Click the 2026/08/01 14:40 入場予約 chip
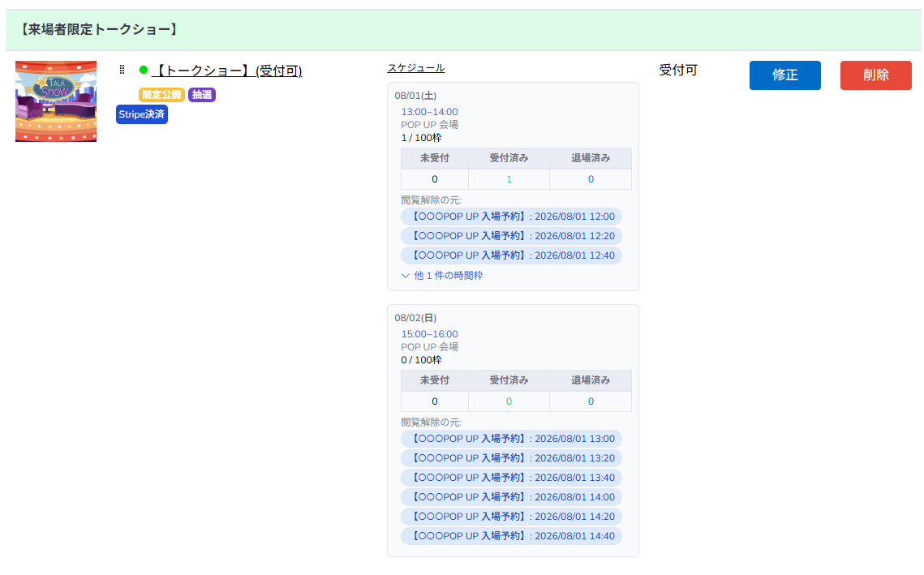The height and width of the screenshot is (575, 924). [512, 535]
